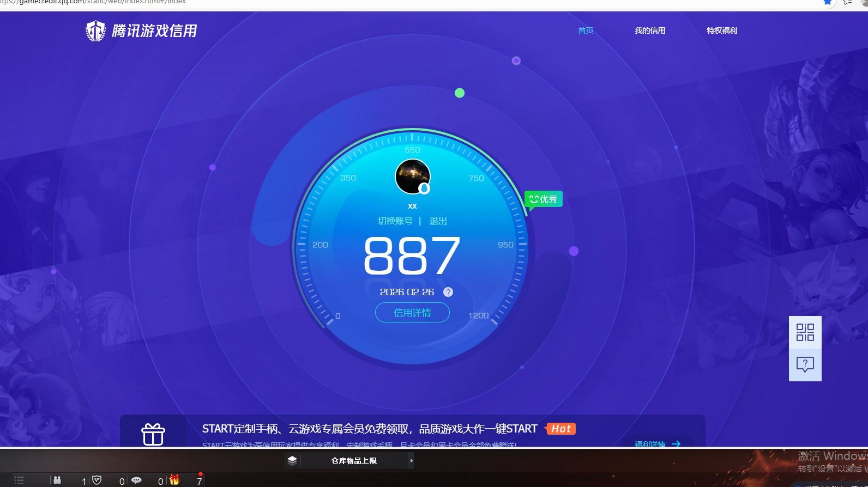This screenshot has width=868, height=487.
Task: Open the friends icon in bottom bar
Action: pos(57,480)
